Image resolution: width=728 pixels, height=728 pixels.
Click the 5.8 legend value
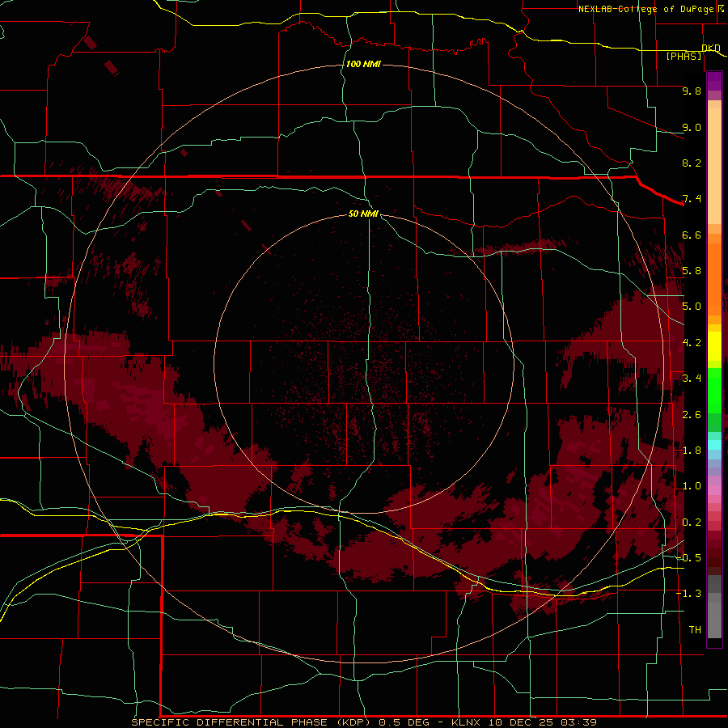pyautogui.click(x=692, y=271)
